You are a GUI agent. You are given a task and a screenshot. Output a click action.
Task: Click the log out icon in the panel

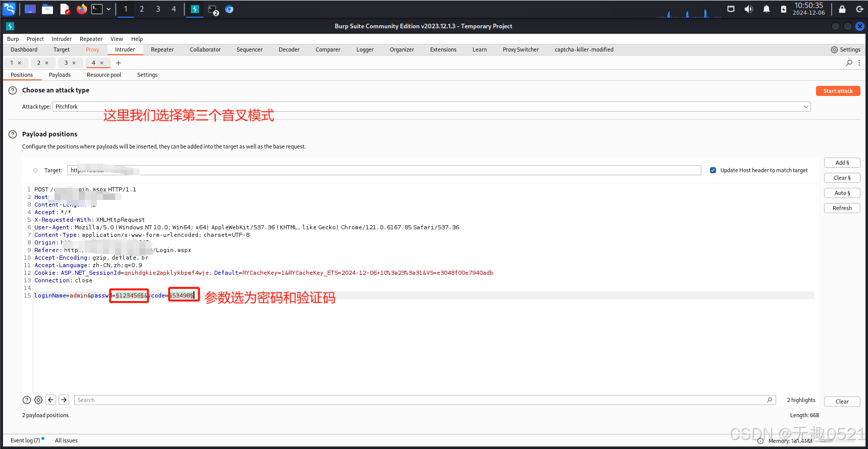click(x=859, y=9)
